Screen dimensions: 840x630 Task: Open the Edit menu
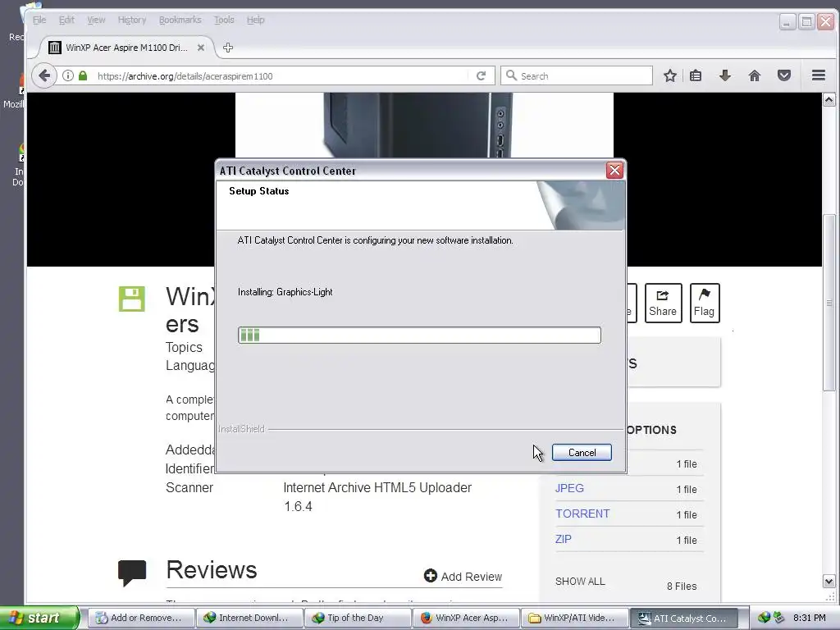tap(66, 20)
